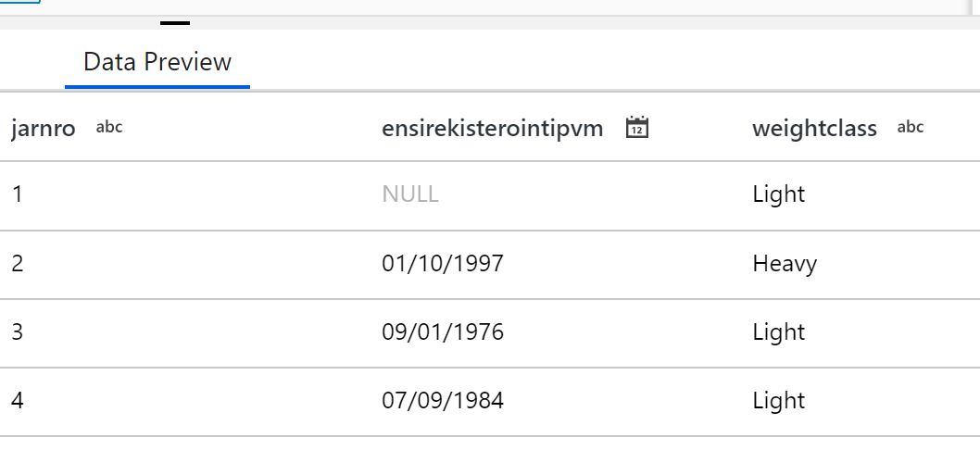Select the ensirekisterointipvm column header
Screen dimensions: 980x450
click(492, 129)
